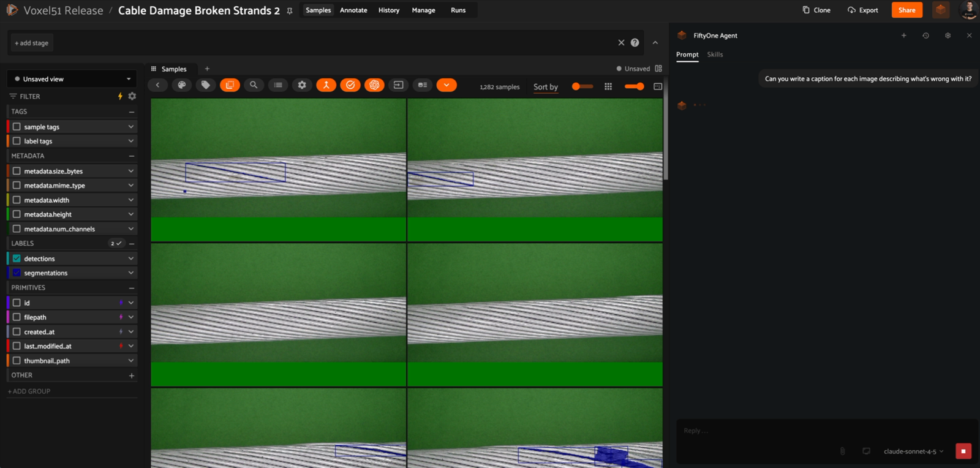Click the orange OpenAI-style swirl icon
The width and height of the screenshot is (980, 468).
coord(374,85)
